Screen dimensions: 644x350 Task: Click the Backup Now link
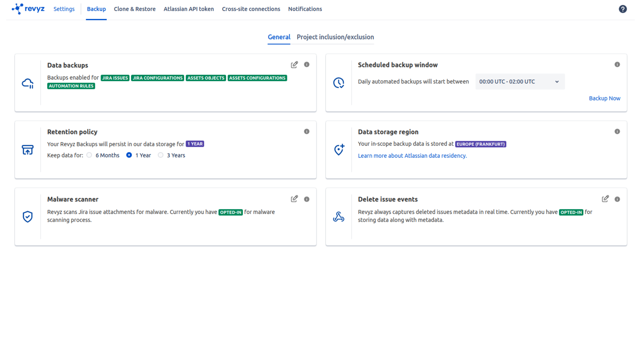[604, 98]
